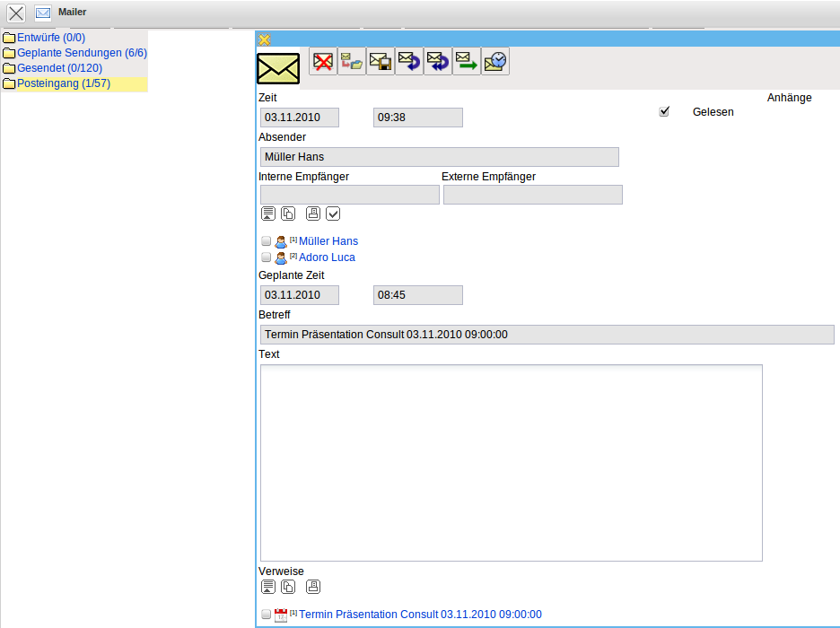Click the save mail floppy disk icon
Viewport: 840px width, 628px height.
click(x=381, y=61)
